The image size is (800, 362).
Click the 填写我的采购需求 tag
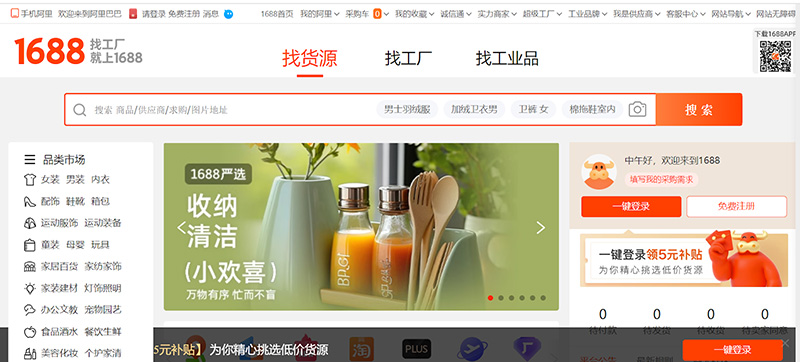(x=661, y=179)
